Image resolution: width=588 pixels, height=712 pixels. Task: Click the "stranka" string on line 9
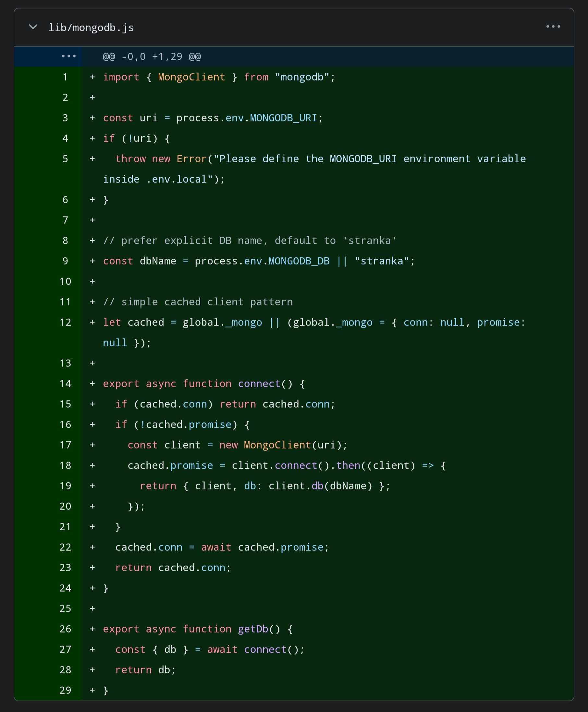coord(382,261)
